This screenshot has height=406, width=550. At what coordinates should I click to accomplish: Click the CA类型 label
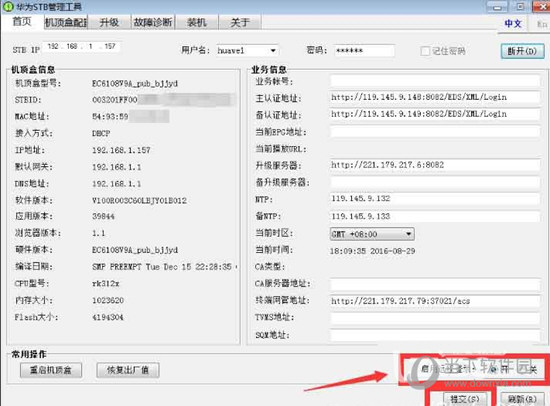270,267
